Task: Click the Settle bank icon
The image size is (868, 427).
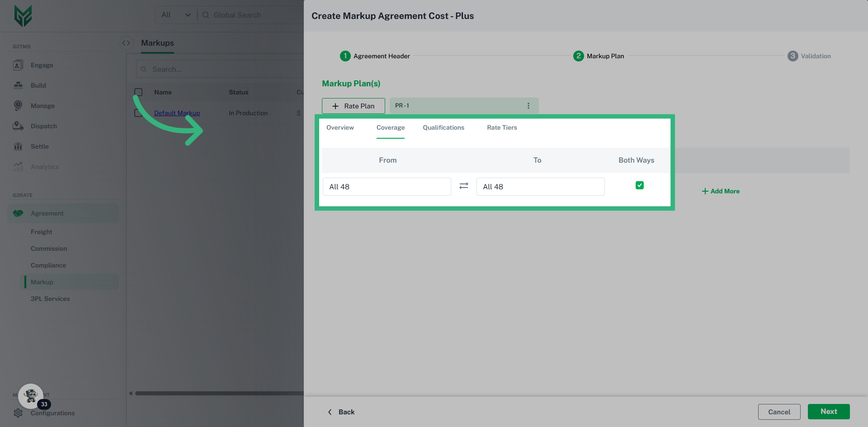Action: (x=18, y=146)
